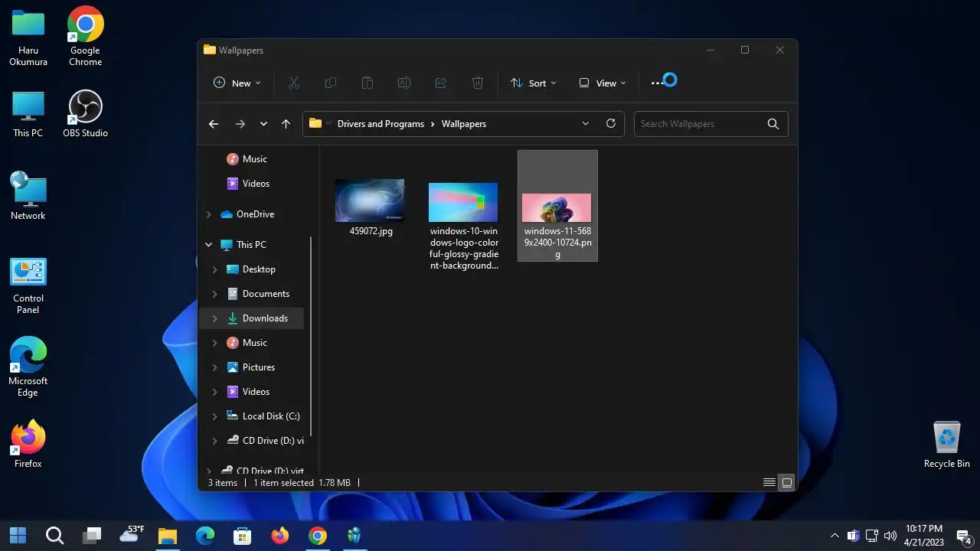980x551 pixels.
Task: Open OBS Studio desktop shortcut
Action: click(x=85, y=113)
